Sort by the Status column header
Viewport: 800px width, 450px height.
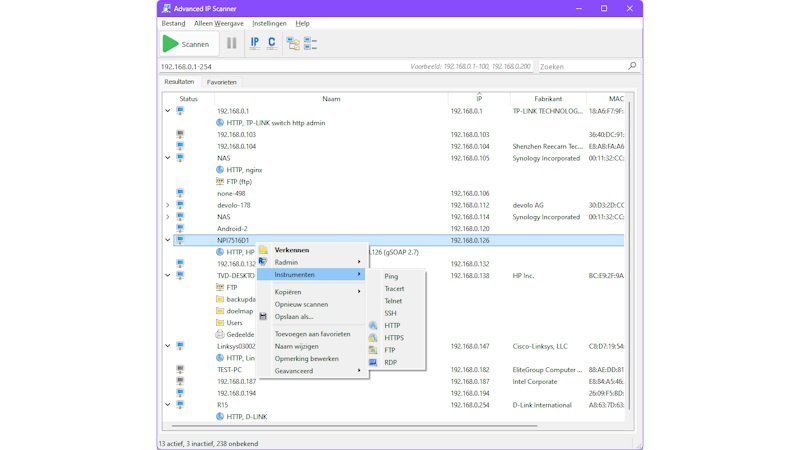pos(188,98)
